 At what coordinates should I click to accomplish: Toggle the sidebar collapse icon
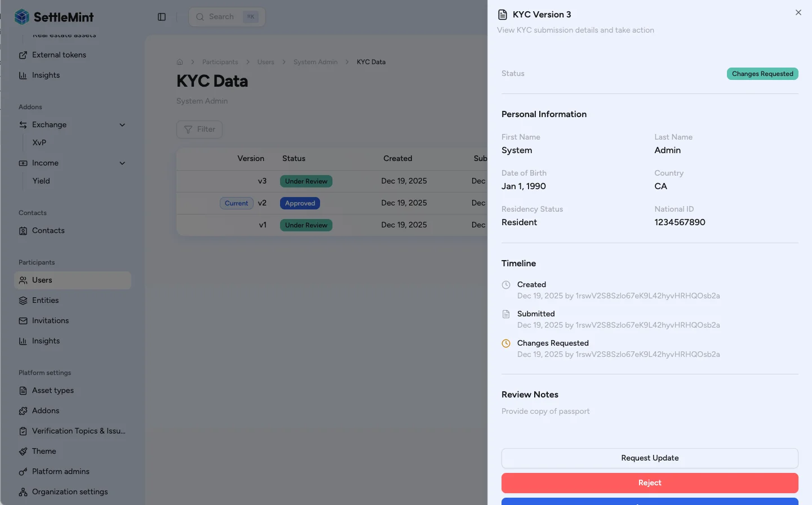click(x=162, y=16)
